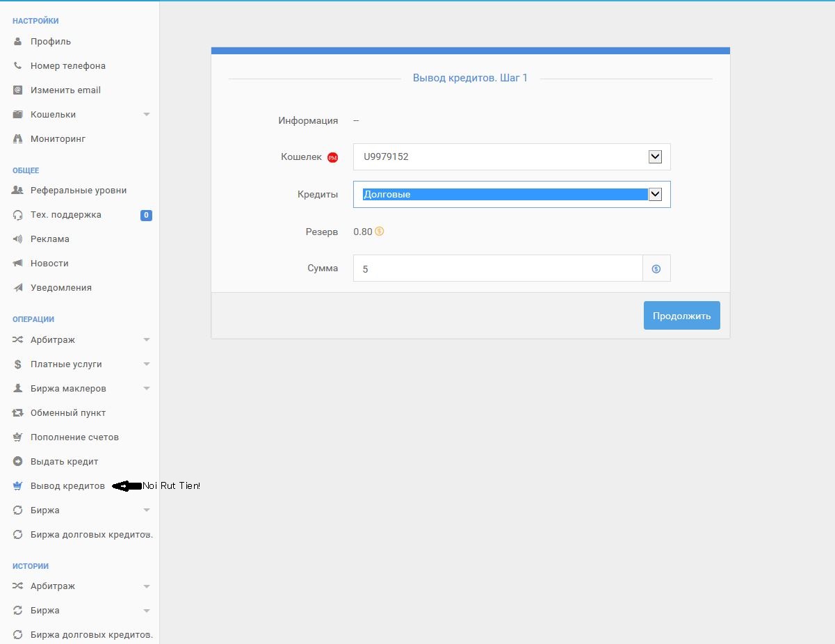Open Выдать кредит link
The image size is (835, 644).
pyautogui.click(x=65, y=462)
